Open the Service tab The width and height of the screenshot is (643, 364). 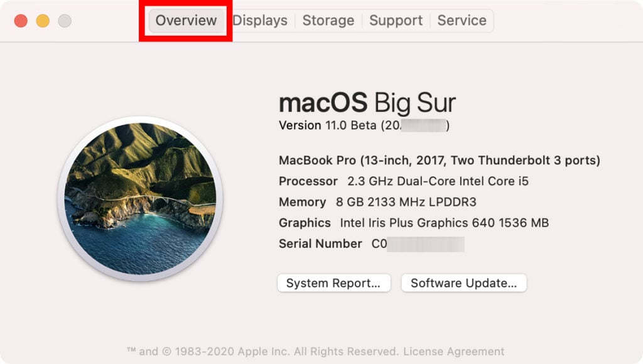point(462,20)
